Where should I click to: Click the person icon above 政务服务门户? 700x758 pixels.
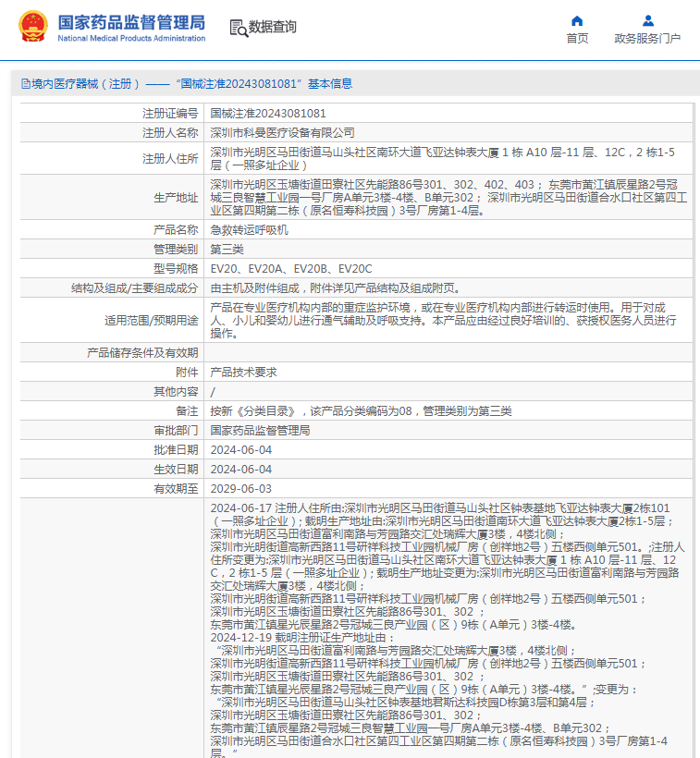coord(647,20)
